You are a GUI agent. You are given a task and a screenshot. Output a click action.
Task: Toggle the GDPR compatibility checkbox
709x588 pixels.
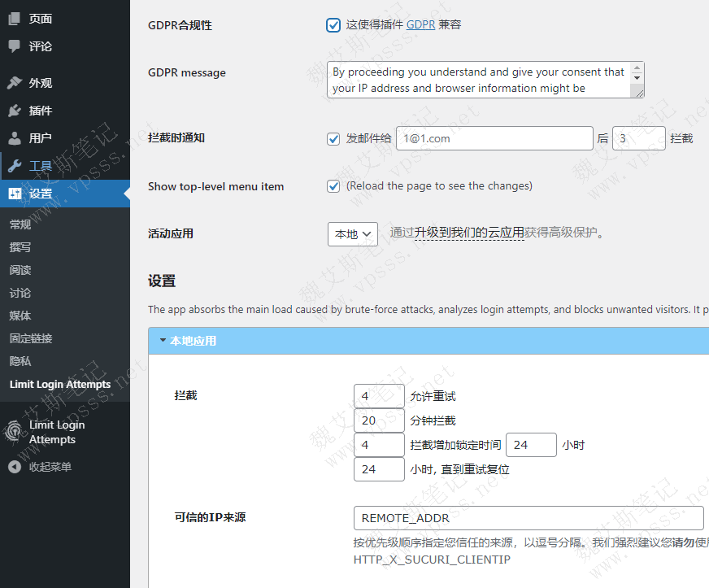[x=333, y=25]
